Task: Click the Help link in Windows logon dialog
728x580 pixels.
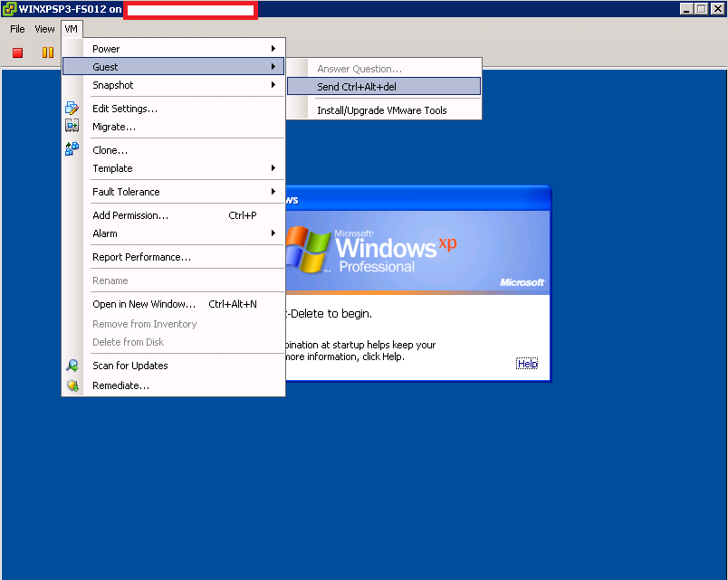Action: click(527, 364)
